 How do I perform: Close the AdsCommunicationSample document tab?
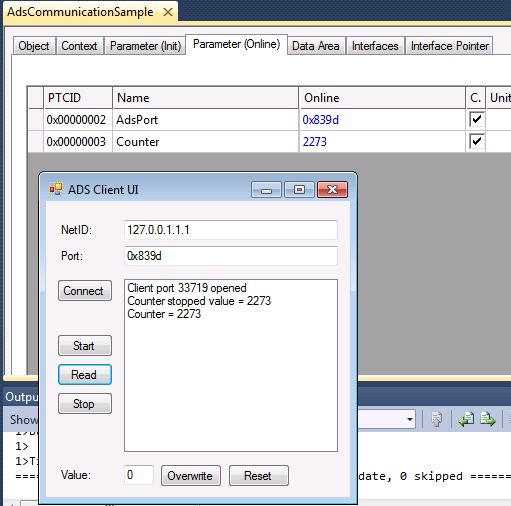point(168,12)
